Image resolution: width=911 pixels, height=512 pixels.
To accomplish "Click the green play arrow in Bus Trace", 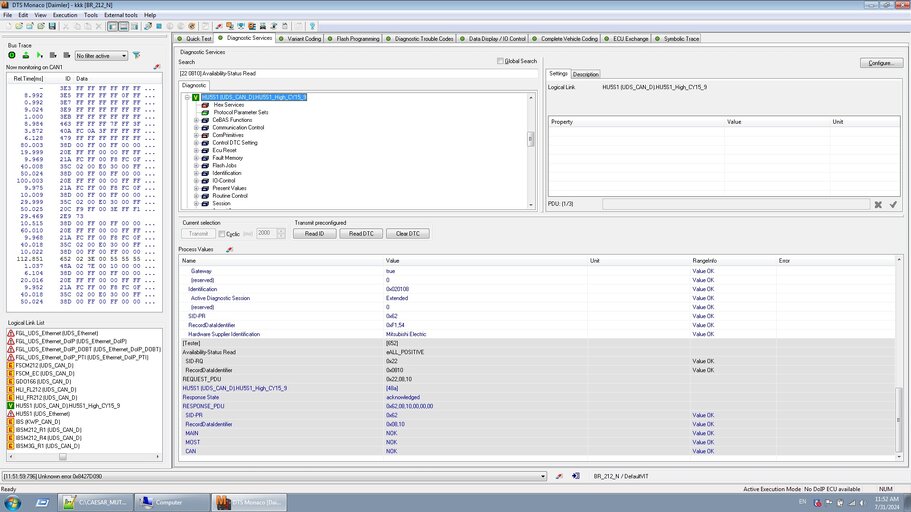I will (x=40, y=55).
